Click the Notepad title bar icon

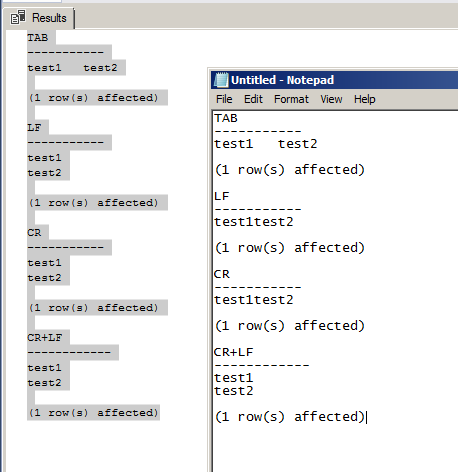point(221,80)
